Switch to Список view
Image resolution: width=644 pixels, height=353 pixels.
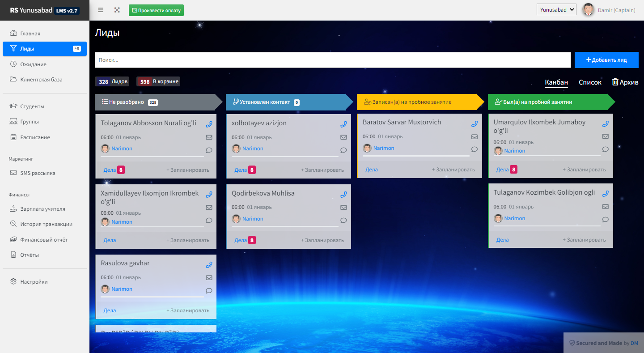pos(590,82)
